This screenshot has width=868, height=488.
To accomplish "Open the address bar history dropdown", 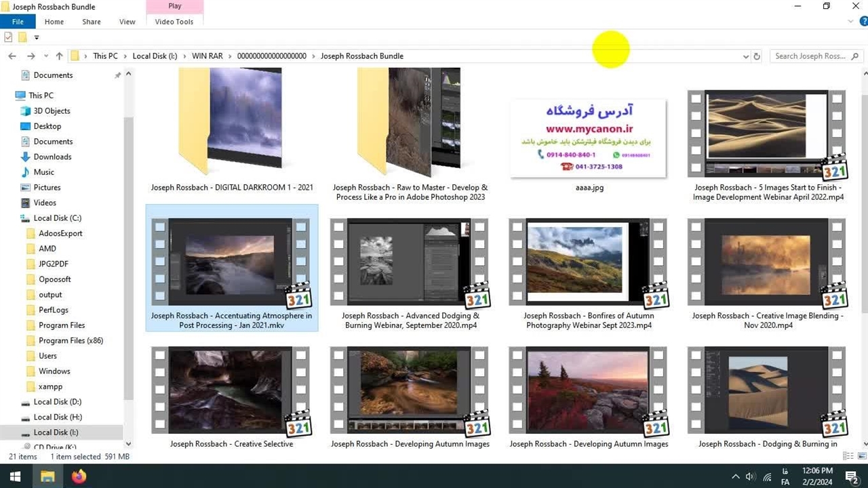I will [x=745, y=56].
